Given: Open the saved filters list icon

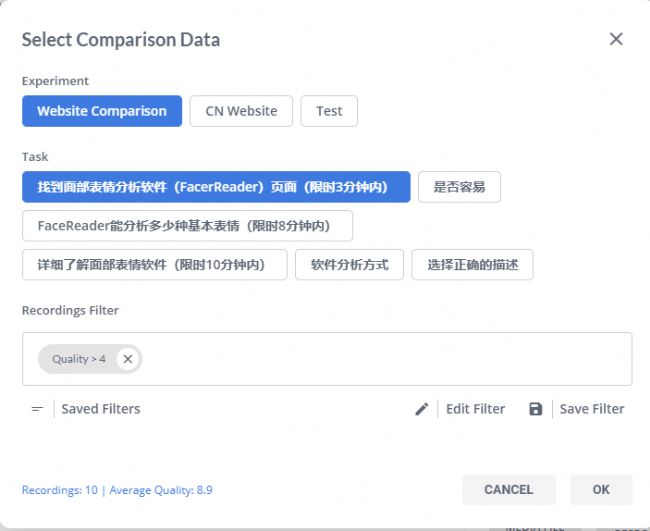Looking at the screenshot, I should coord(37,409).
